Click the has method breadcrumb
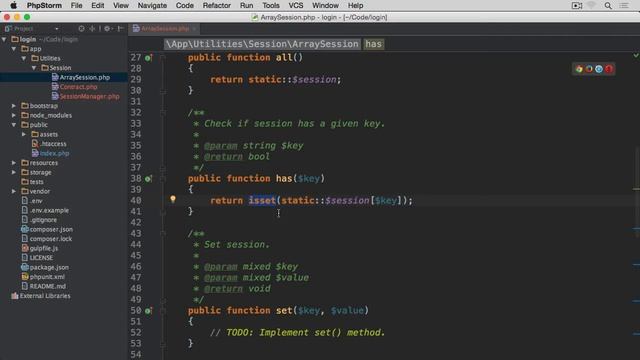 373,44
